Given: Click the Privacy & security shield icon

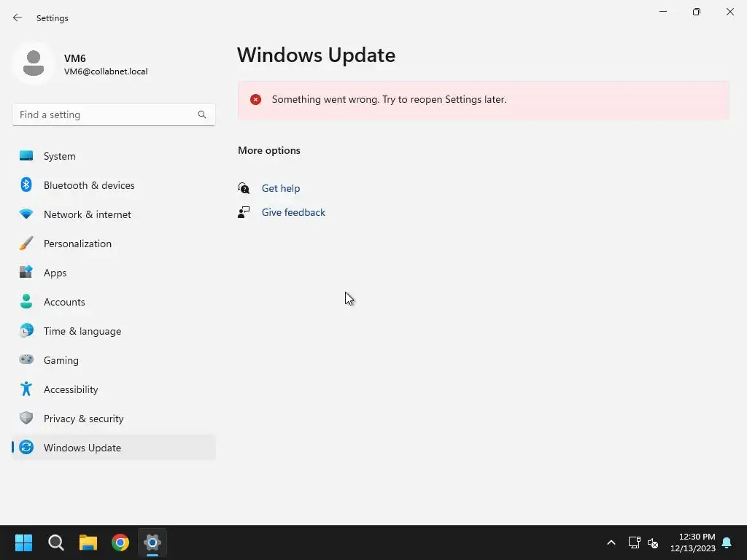Looking at the screenshot, I should pyautogui.click(x=26, y=418).
